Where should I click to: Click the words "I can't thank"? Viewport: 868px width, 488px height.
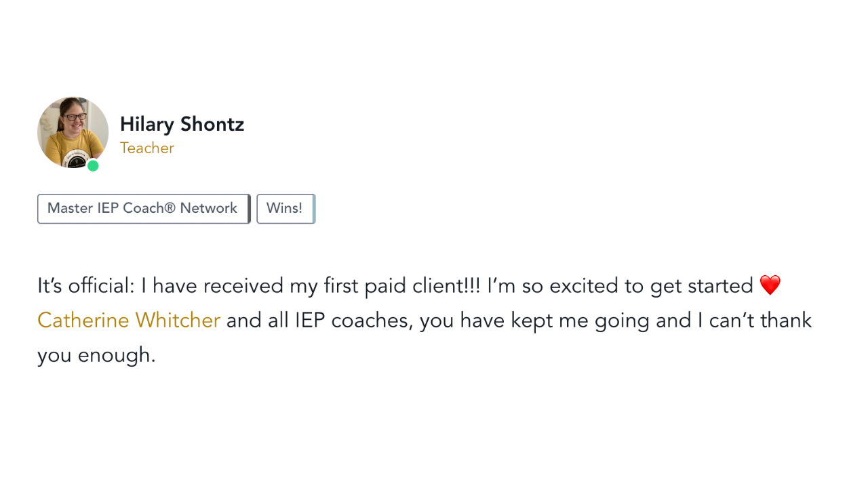click(x=755, y=320)
